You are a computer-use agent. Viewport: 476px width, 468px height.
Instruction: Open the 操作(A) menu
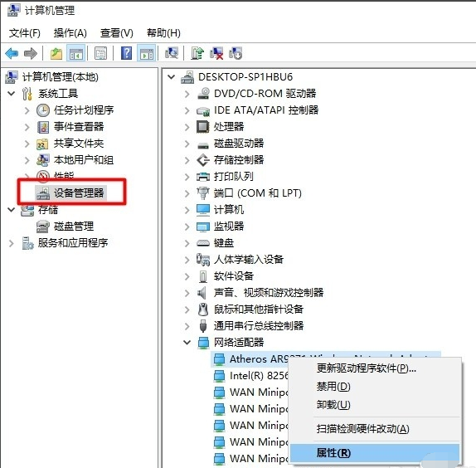pyautogui.click(x=70, y=33)
